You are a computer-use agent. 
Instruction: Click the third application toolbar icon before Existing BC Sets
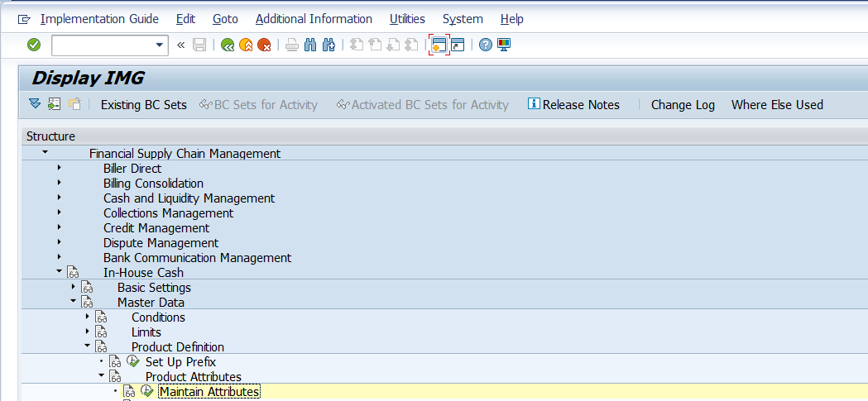(x=74, y=104)
